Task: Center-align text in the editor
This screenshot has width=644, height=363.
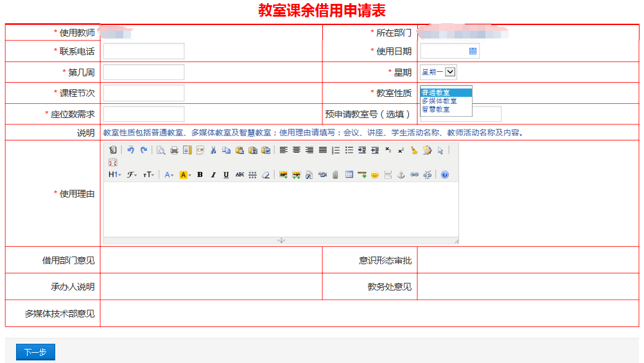Action: click(297, 150)
